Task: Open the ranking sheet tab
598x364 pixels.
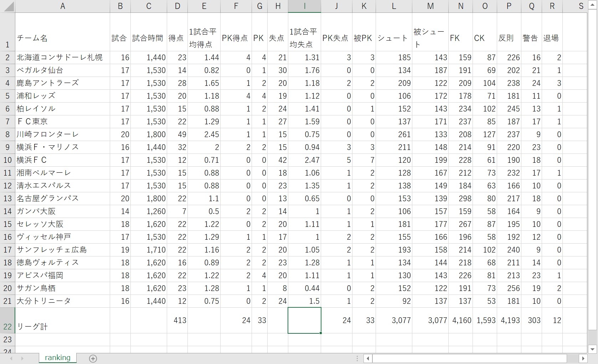Action: pos(57,358)
